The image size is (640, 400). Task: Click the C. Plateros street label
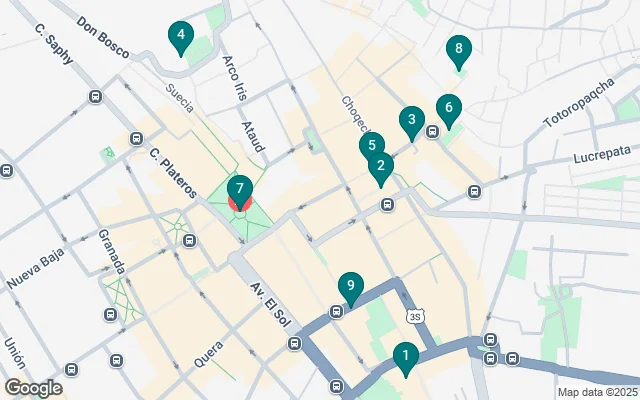173,173
